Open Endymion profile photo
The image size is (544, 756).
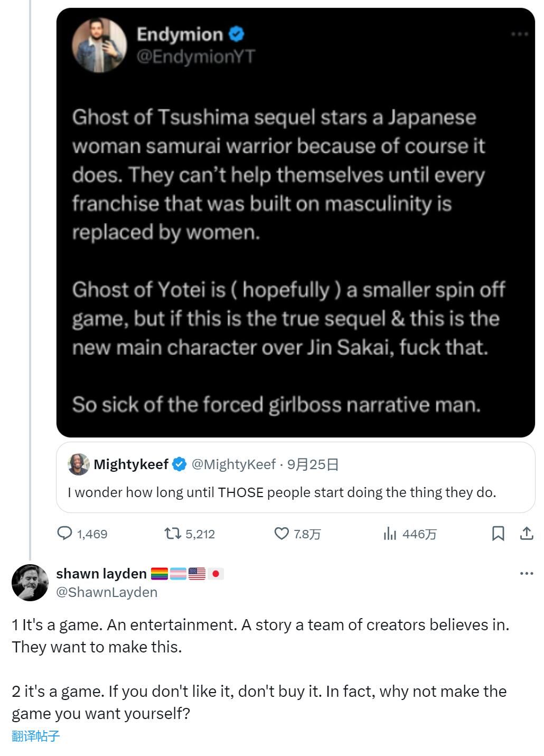click(x=99, y=45)
